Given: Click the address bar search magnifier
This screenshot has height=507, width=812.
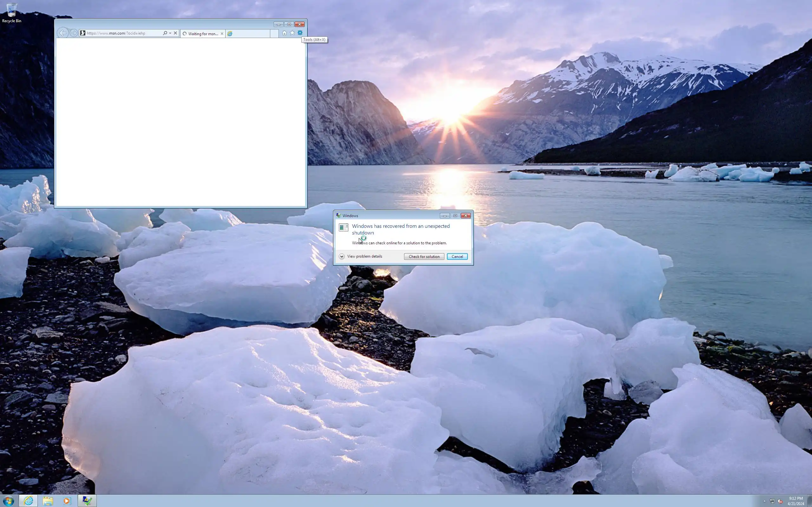Looking at the screenshot, I should point(165,33).
